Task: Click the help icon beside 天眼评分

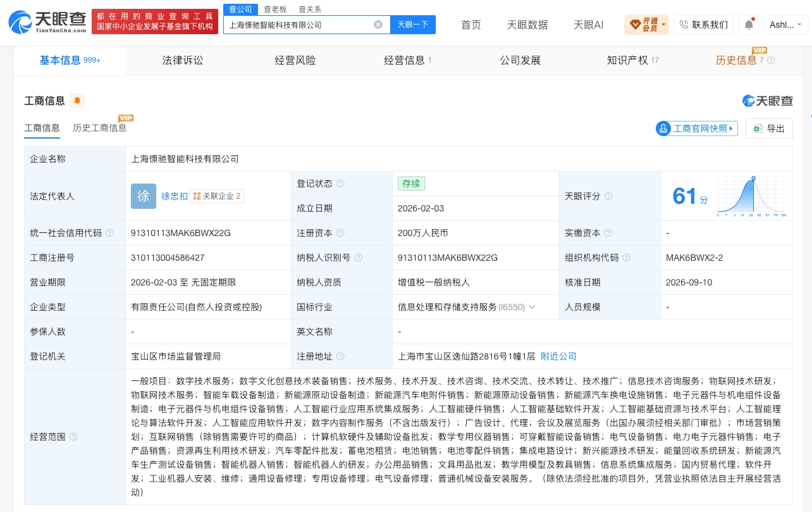Action: point(608,196)
